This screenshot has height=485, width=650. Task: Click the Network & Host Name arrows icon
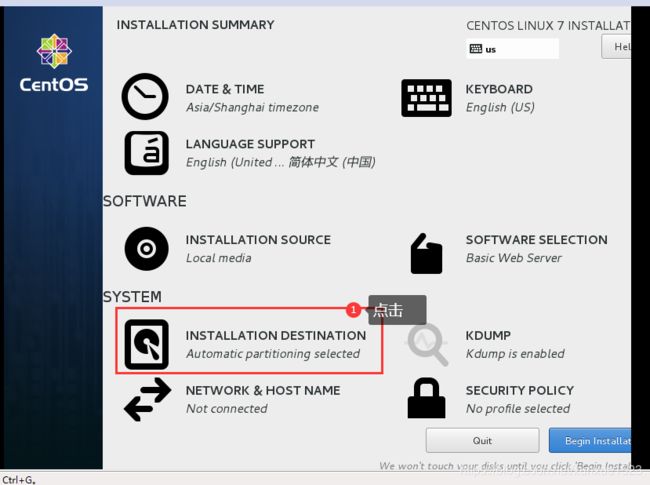148,400
